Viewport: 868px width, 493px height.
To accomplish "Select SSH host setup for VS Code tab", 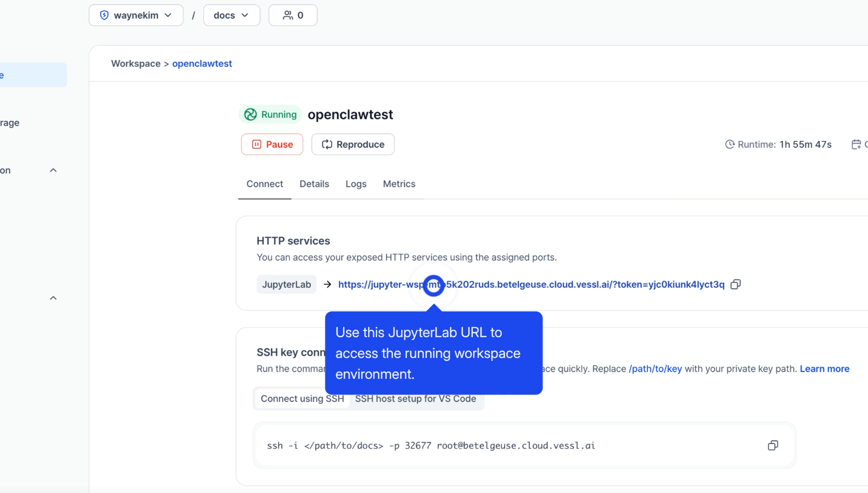I will click(415, 398).
